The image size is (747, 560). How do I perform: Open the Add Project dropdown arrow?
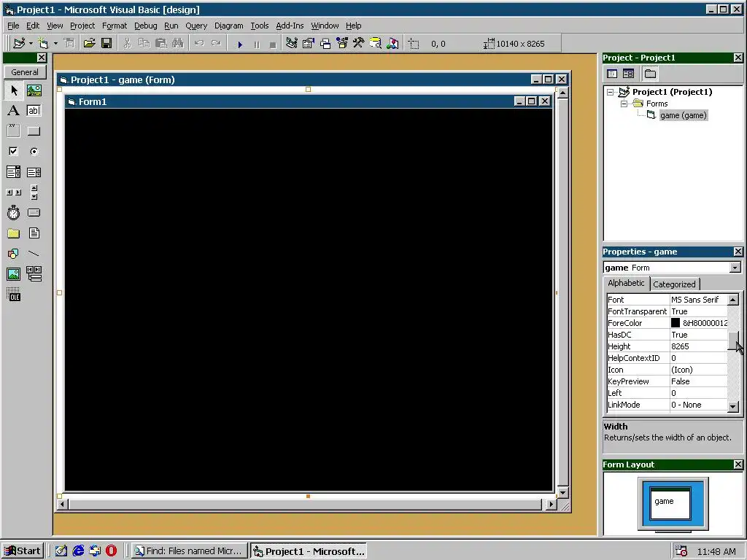(x=31, y=43)
